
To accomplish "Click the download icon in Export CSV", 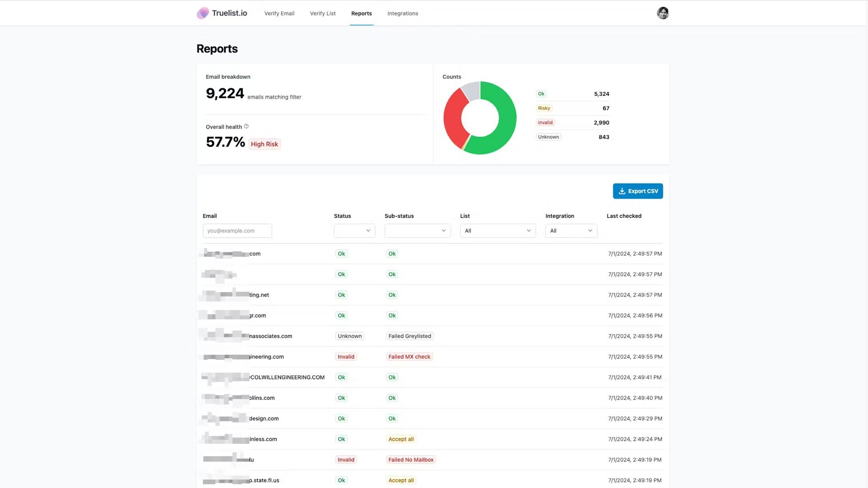I will point(622,191).
